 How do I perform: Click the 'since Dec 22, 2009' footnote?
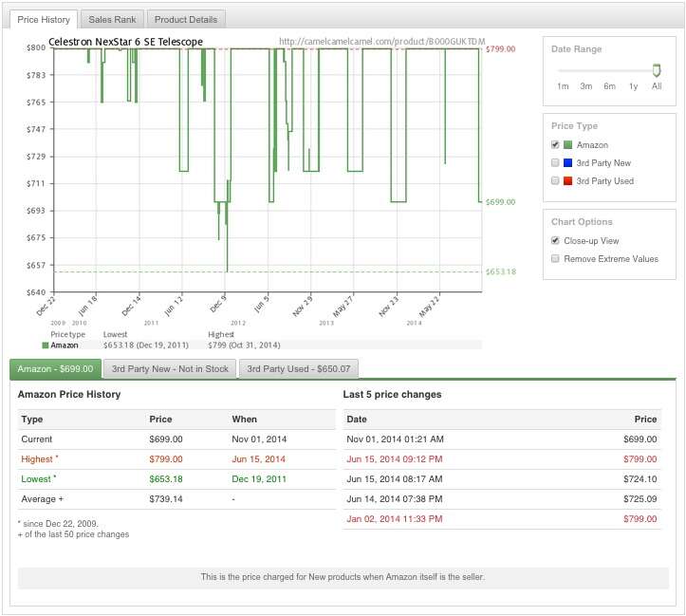pos(58,523)
